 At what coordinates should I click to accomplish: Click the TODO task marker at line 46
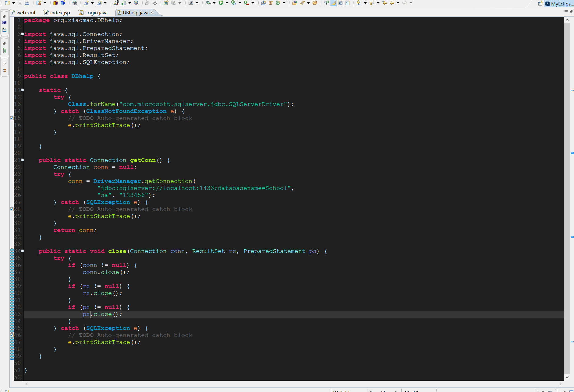point(12,335)
